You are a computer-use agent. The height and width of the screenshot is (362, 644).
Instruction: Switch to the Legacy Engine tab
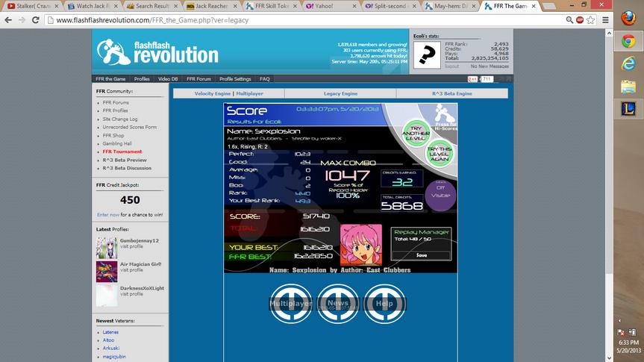tap(340, 94)
